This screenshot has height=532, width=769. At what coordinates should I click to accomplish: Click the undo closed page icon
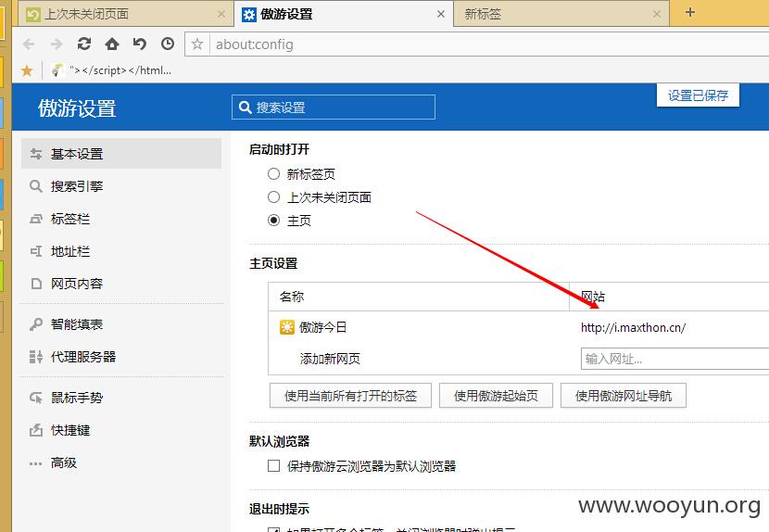tap(140, 44)
